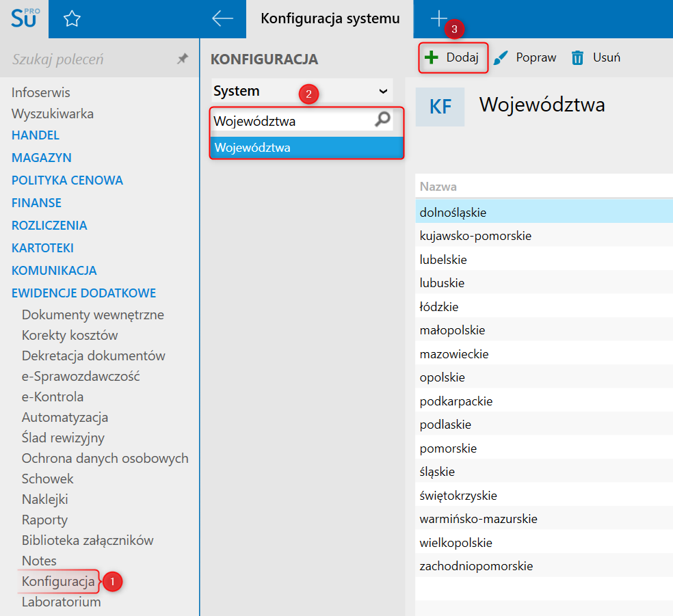Viewport: 673px width, 616px height.
Task: Select the świętokrzyskie row
Action: pos(544,496)
